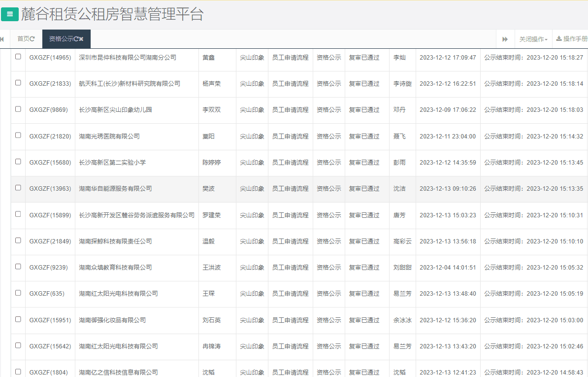Select checkbox for GXGZF(635) row
Image resolution: width=588 pixels, height=377 pixels.
18,293
